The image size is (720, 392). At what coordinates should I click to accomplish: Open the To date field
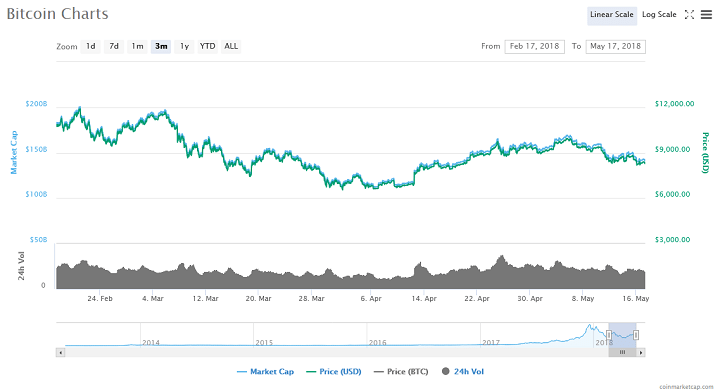pyautogui.click(x=615, y=46)
